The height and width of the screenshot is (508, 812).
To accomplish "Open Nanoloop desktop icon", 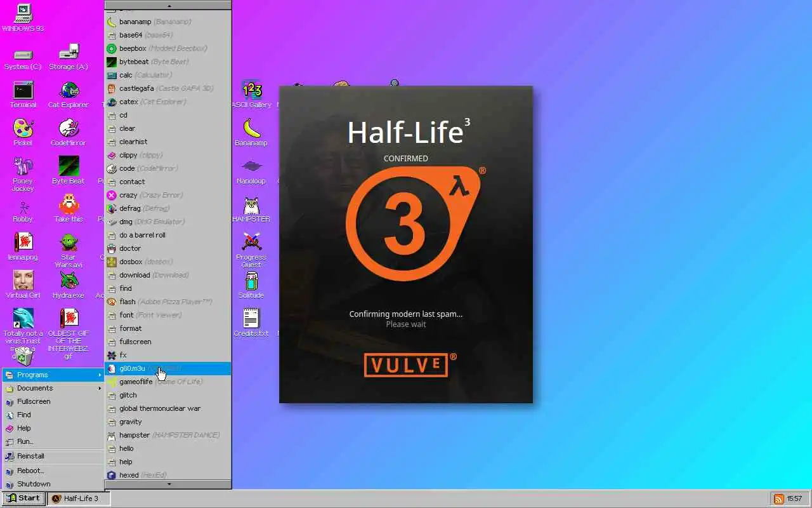I will (x=252, y=171).
